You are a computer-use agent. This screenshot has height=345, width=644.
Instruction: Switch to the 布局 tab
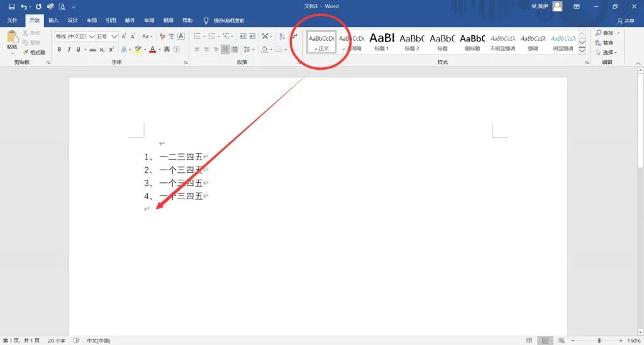point(92,21)
